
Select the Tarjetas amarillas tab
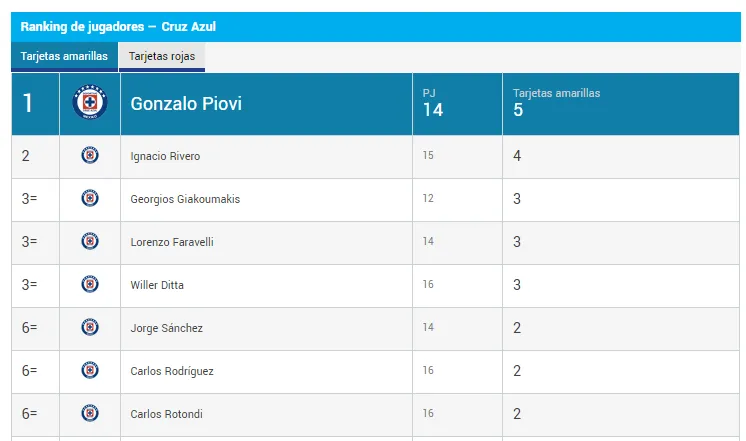pos(64,57)
